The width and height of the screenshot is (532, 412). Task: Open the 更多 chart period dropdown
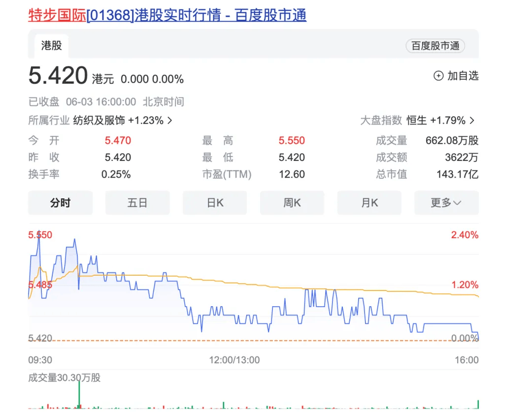tap(446, 203)
